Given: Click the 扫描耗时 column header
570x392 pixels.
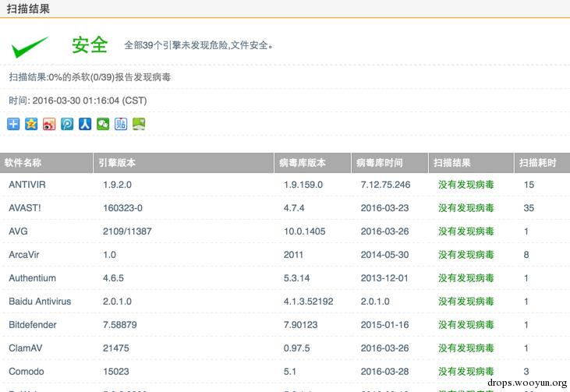Looking at the screenshot, I should (538, 163).
